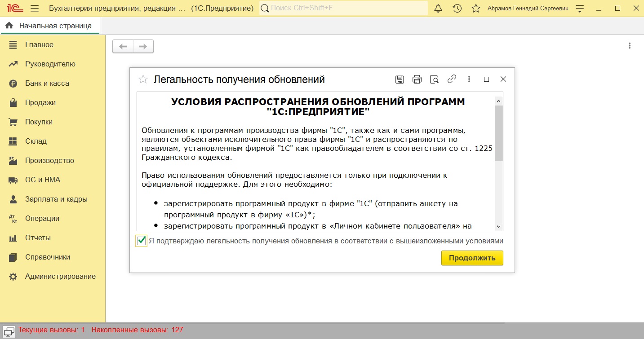This screenshot has width=644, height=339.
Task: Maximize the Легальность получения обновлений dialog
Action: pos(486,79)
